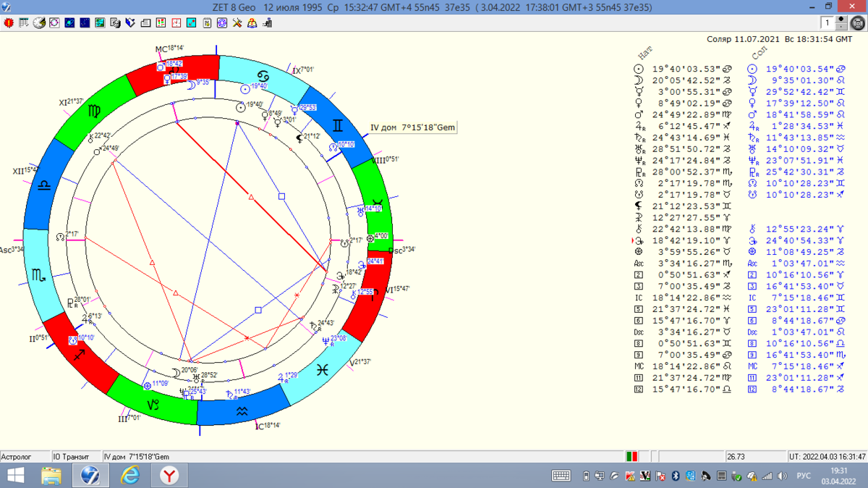868x488 pixels.
Task: Open Yandex browser from the taskbar
Action: click(x=170, y=476)
